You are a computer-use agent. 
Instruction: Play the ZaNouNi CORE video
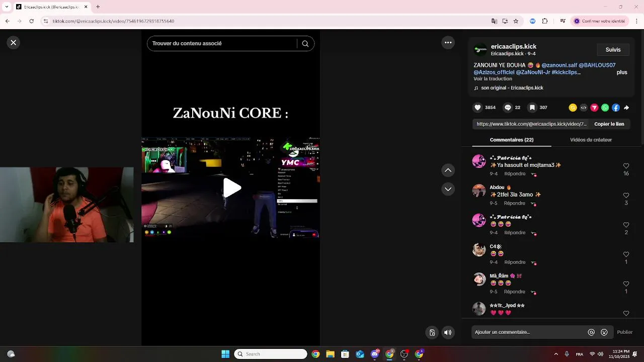pyautogui.click(x=231, y=188)
